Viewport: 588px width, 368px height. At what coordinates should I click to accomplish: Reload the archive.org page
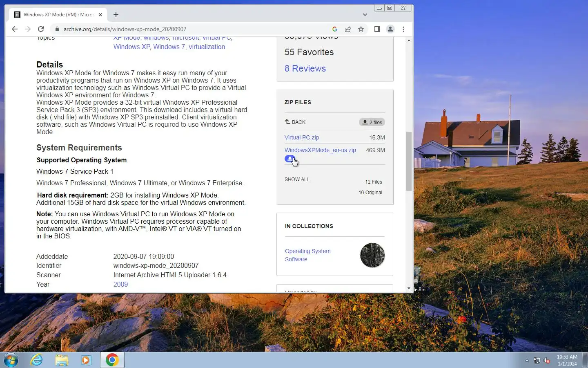(x=41, y=29)
